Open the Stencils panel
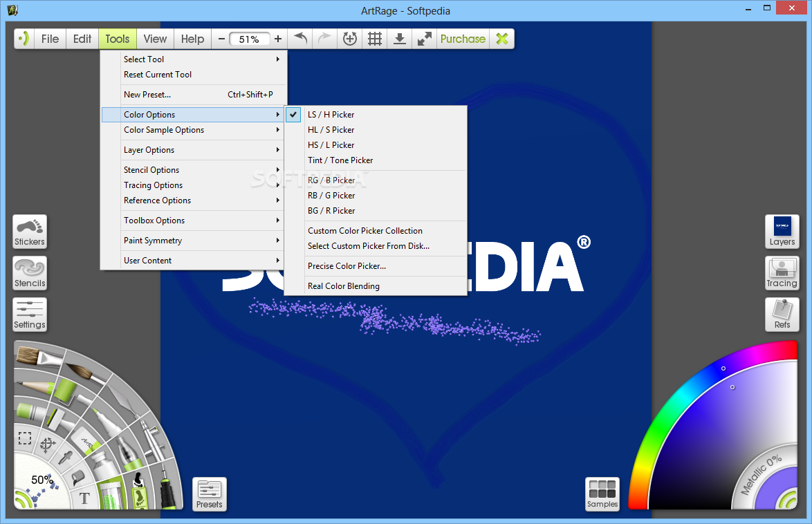This screenshot has height=524, width=812. click(x=30, y=273)
